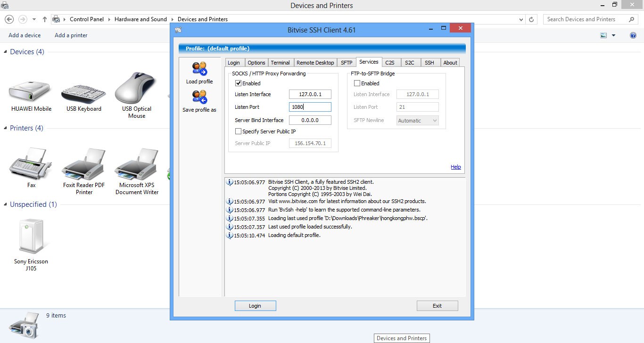Click the Exit button
Image resolution: width=644 pixels, height=343 pixels.
click(437, 306)
